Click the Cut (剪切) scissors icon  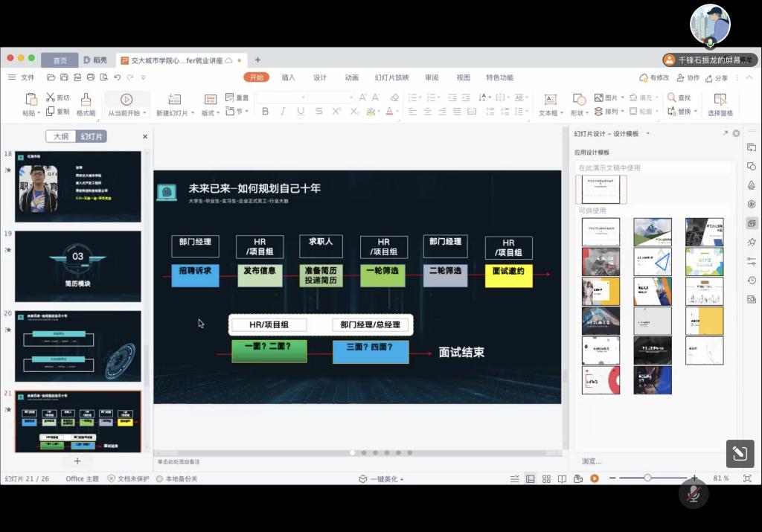pos(51,97)
